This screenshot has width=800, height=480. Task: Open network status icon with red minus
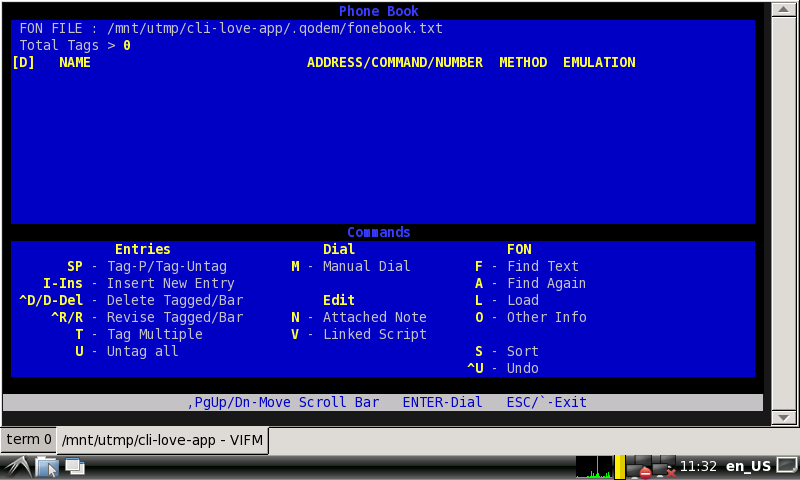(639, 467)
